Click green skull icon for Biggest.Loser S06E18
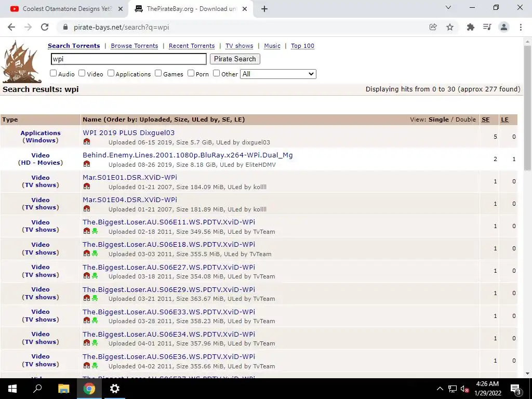The width and height of the screenshot is (532, 399). click(x=95, y=254)
